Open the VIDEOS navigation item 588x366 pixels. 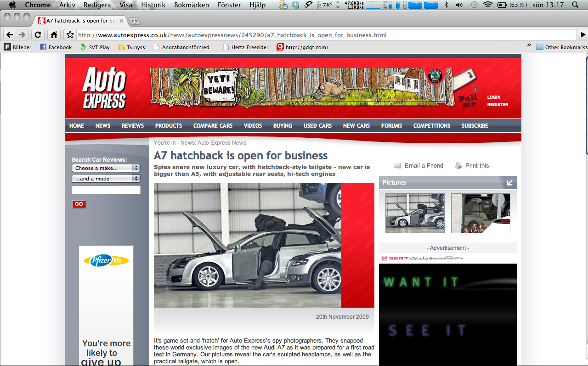253,126
